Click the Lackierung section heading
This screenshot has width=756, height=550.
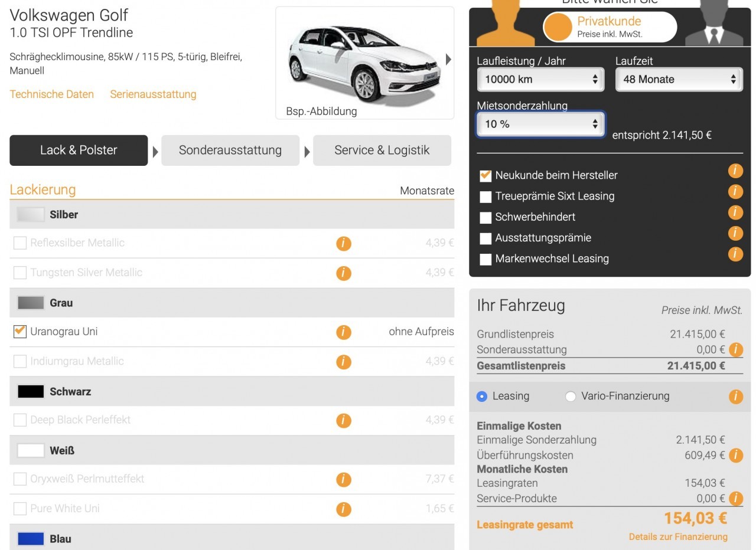pyautogui.click(x=43, y=190)
